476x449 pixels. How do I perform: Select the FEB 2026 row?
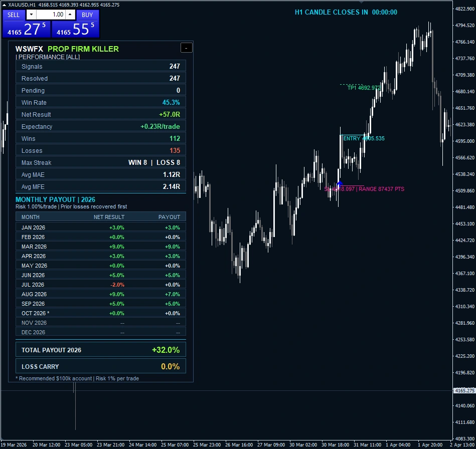coord(101,237)
